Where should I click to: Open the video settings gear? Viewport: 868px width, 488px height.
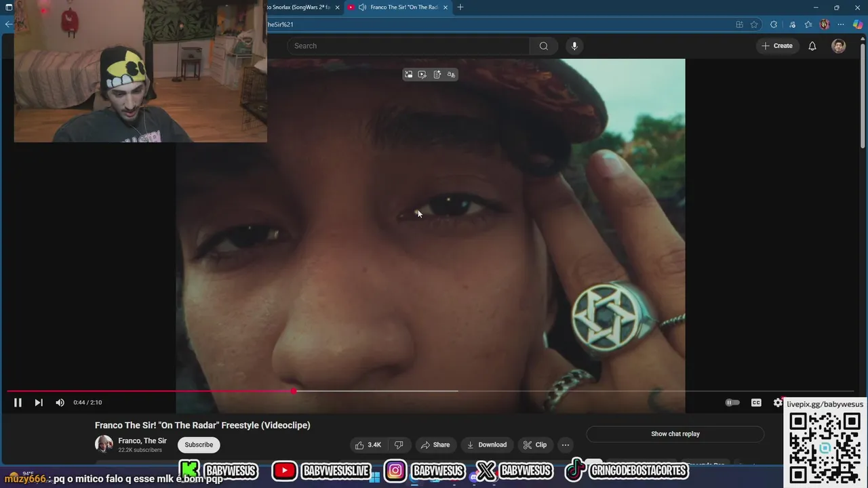coord(778,403)
